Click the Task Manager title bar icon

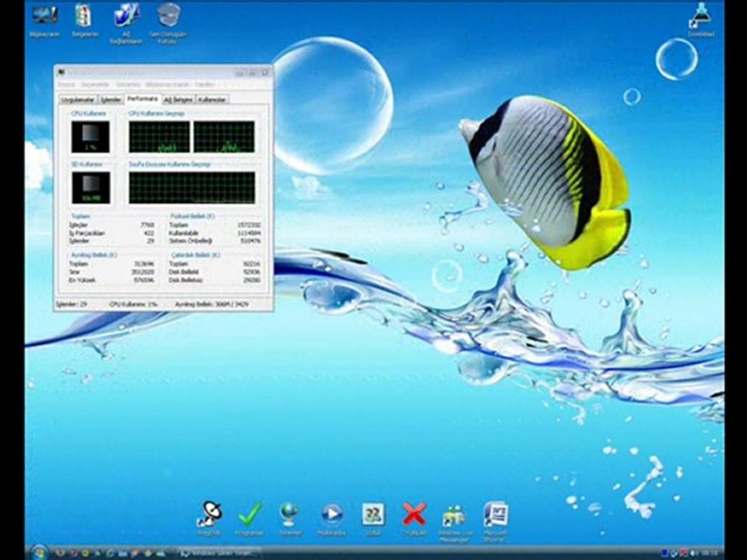61,73
